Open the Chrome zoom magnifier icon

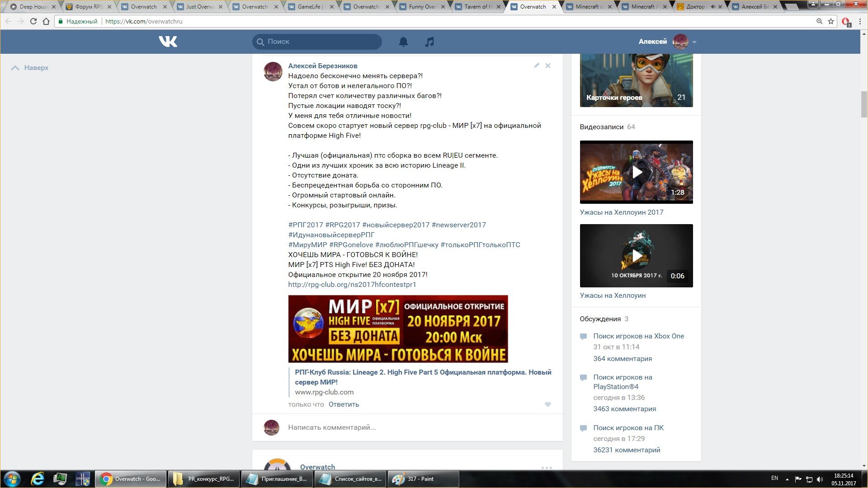click(819, 21)
